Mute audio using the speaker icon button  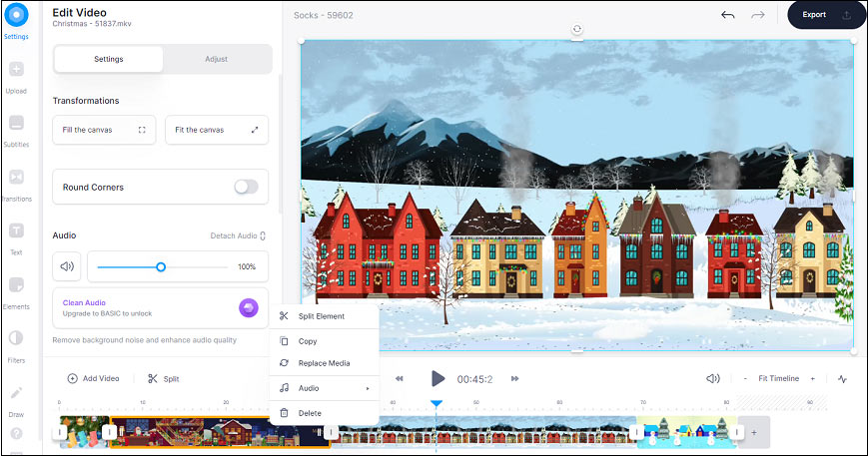pyautogui.click(x=67, y=266)
